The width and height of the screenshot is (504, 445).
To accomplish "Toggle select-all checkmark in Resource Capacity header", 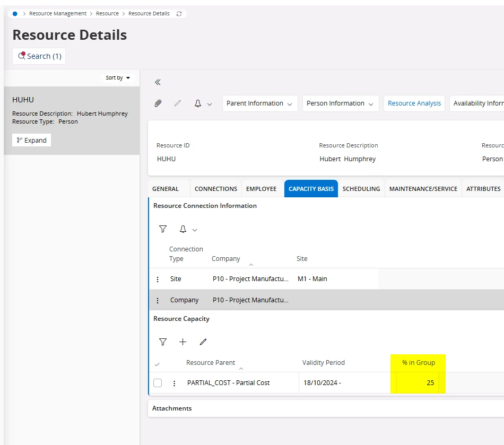I will [157, 364].
